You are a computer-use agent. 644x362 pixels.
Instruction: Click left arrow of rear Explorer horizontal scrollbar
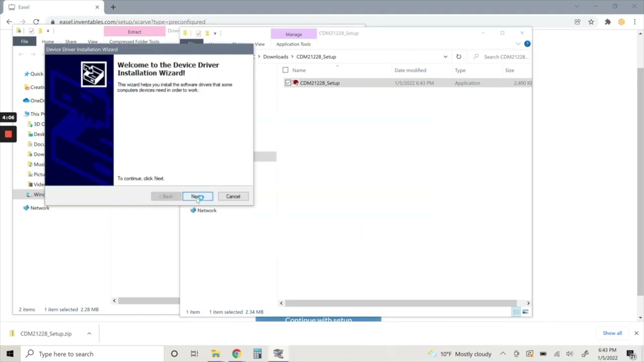pyautogui.click(x=114, y=301)
